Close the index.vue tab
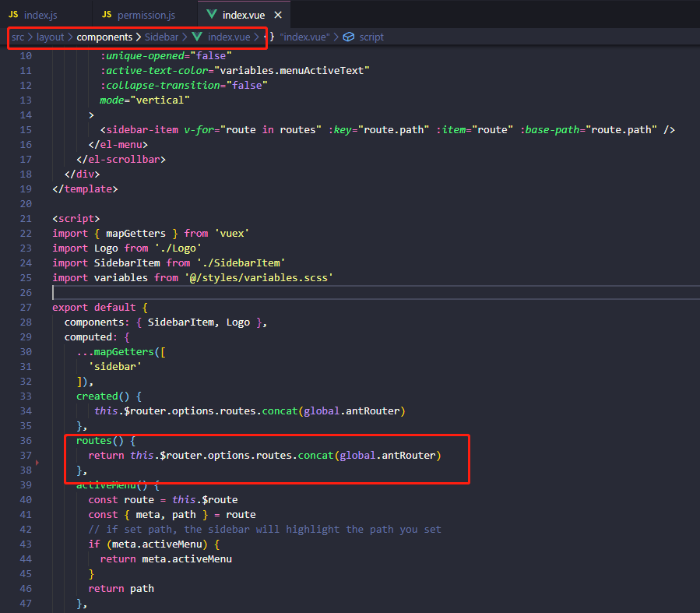This screenshot has width=700, height=613. point(278,15)
